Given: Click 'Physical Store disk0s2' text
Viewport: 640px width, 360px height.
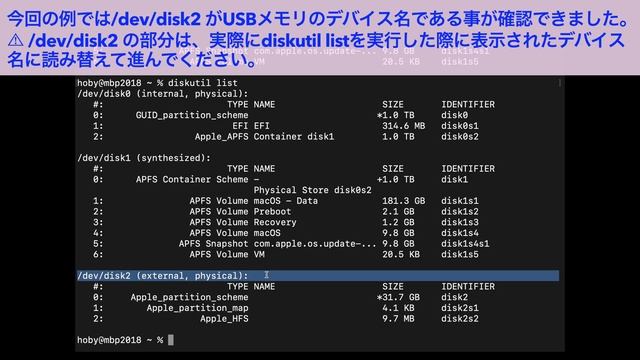Looking at the screenshot, I should (313, 190).
